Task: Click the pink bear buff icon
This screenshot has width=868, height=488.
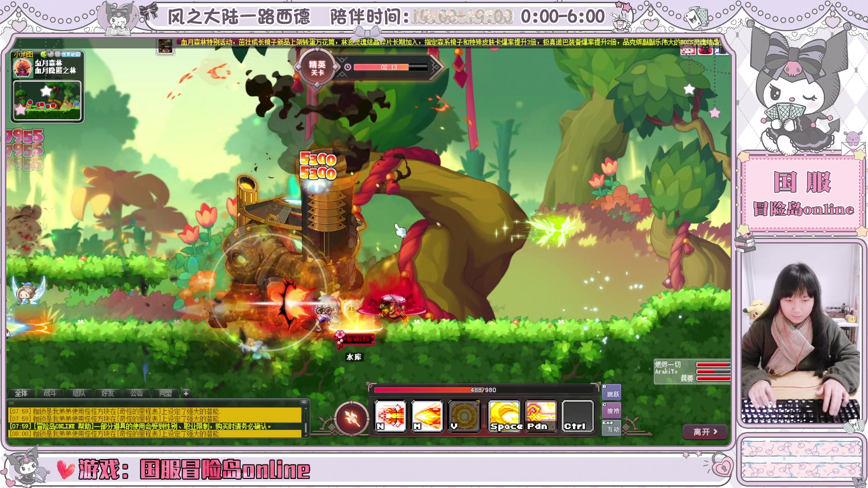Action: [x=688, y=49]
